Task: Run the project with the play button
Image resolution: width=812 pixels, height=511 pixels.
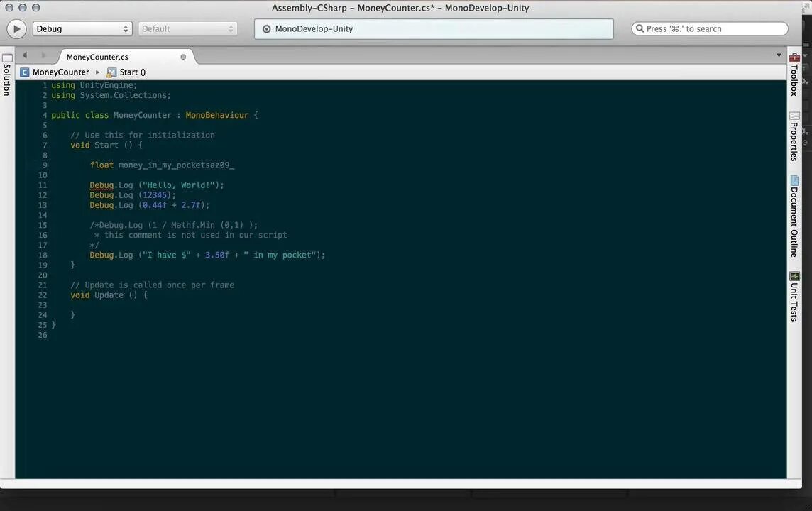Action: tap(16, 29)
